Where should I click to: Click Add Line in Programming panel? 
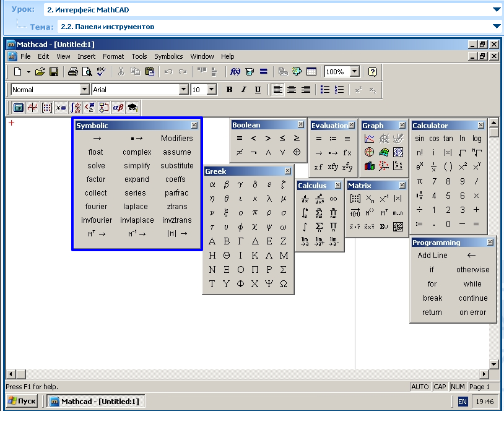[x=432, y=256]
